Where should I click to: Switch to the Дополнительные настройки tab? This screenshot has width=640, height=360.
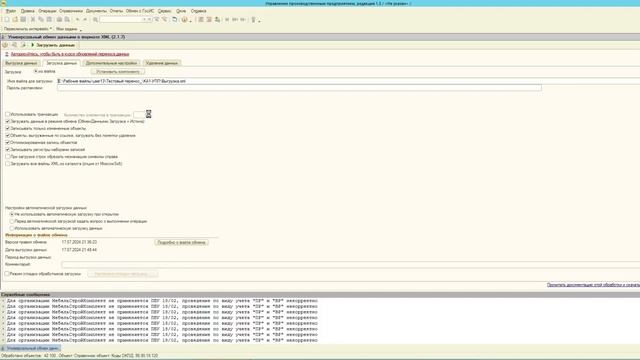point(111,63)
